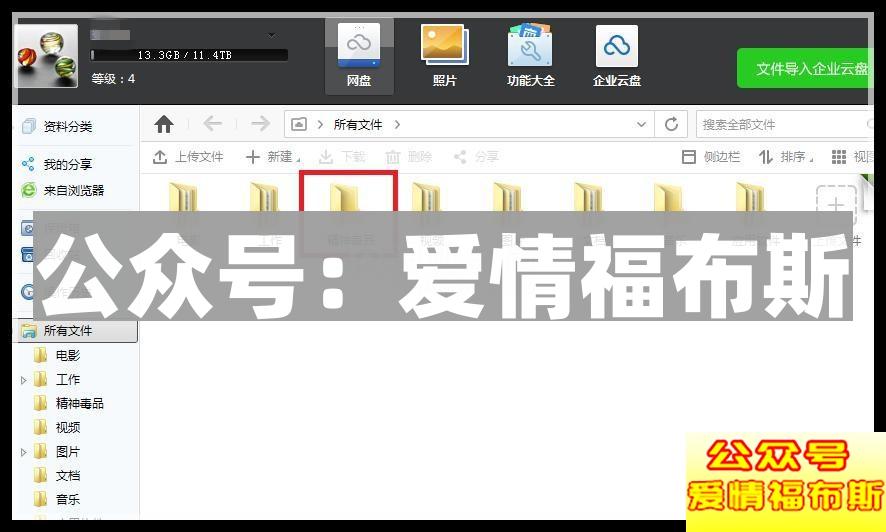The width and height of the screenshot is (886, 532).
Task: Open 资料分类 in the sidebar
Action: point(68,127)
